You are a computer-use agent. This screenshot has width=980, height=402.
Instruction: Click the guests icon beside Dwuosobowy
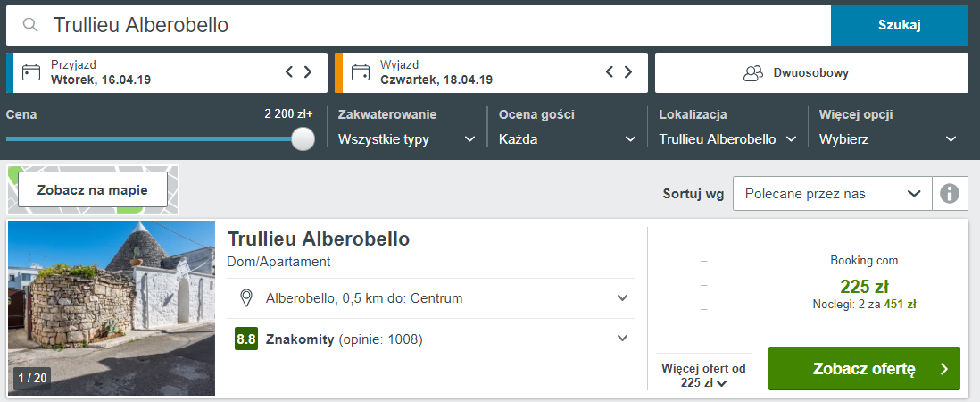(753, 73)
